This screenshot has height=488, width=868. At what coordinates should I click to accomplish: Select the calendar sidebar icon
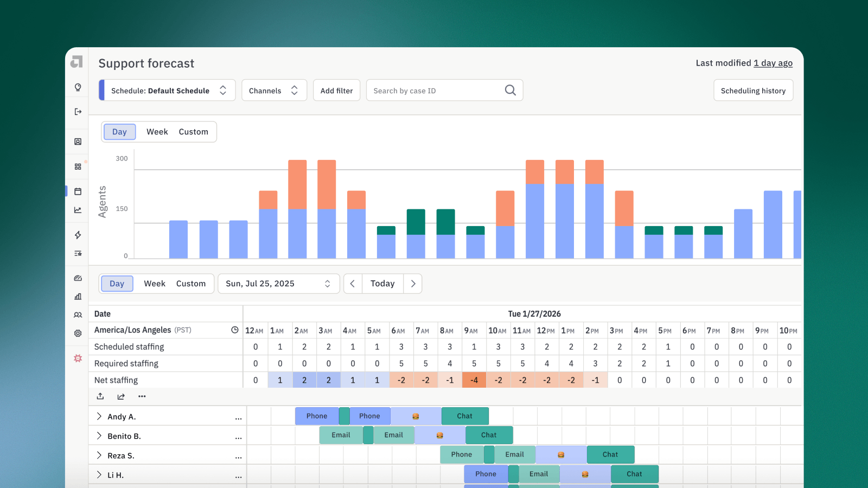[78, 191]
